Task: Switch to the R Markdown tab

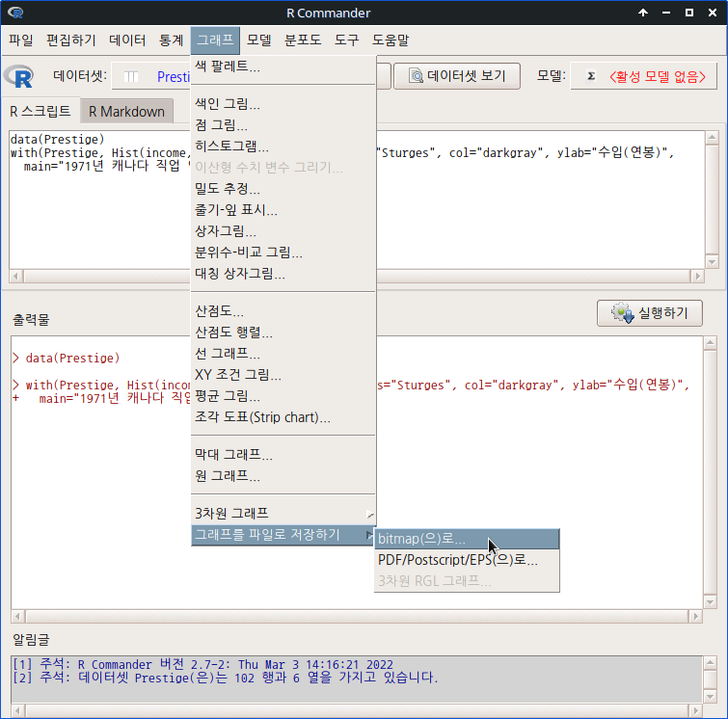Action: (x=126, y=112)
